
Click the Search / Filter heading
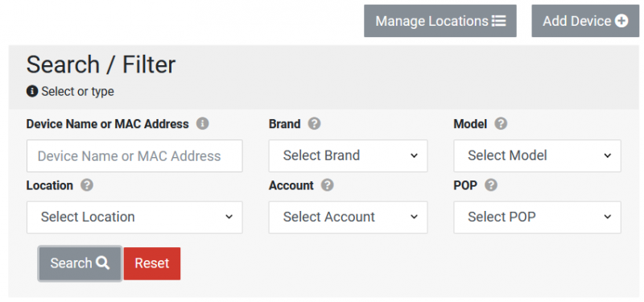pos(101,64)
